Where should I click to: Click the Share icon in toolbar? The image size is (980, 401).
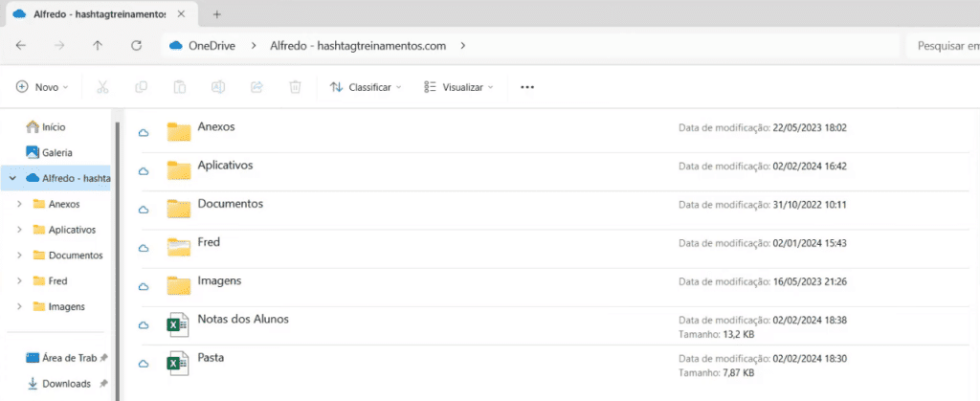tap(256, 87)
